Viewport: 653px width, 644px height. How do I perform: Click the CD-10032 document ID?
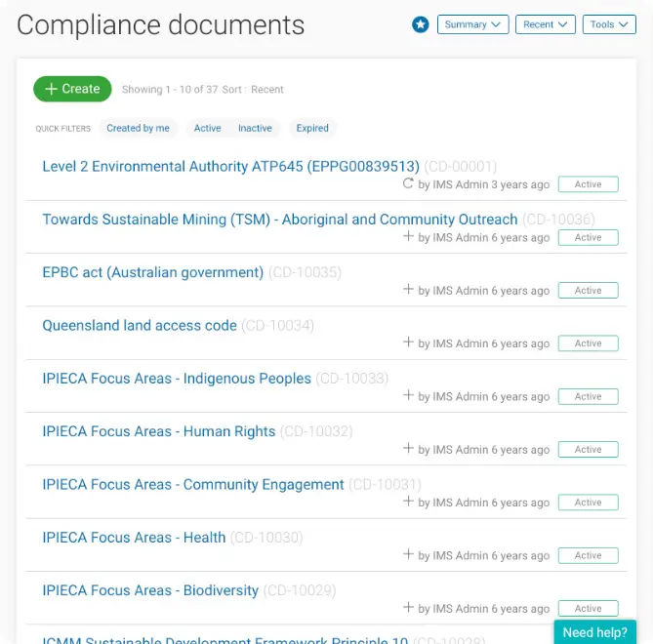pyautogui.click(x=316, y=431)
